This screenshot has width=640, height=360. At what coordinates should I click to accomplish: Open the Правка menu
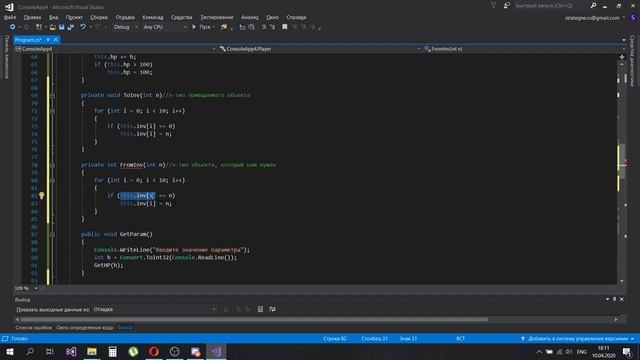[x=32, y=17]
